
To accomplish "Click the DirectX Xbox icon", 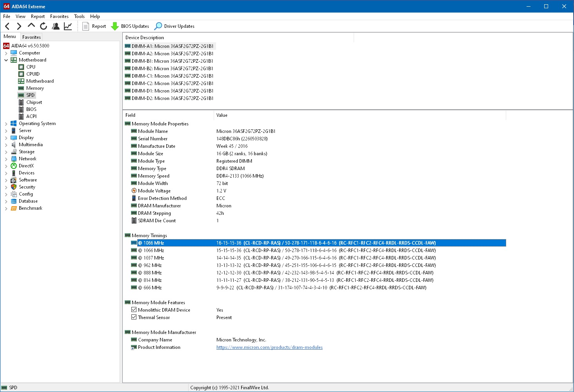I will click(x=14, y=166).
